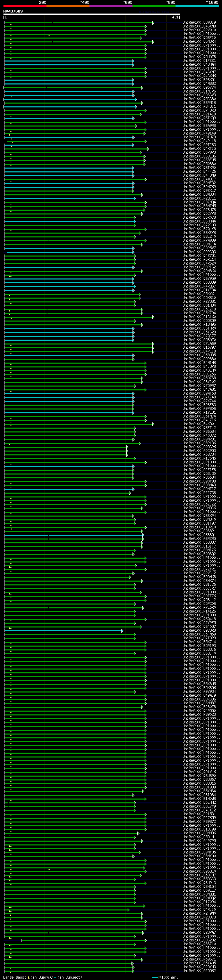Click the UniRef100_C7LA69 label

[x=199, y=343]
